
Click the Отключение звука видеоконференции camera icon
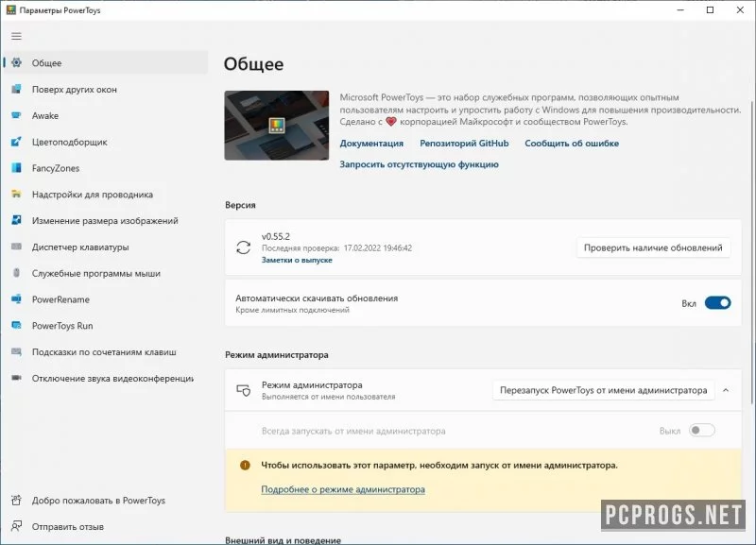tap(16, 378)
